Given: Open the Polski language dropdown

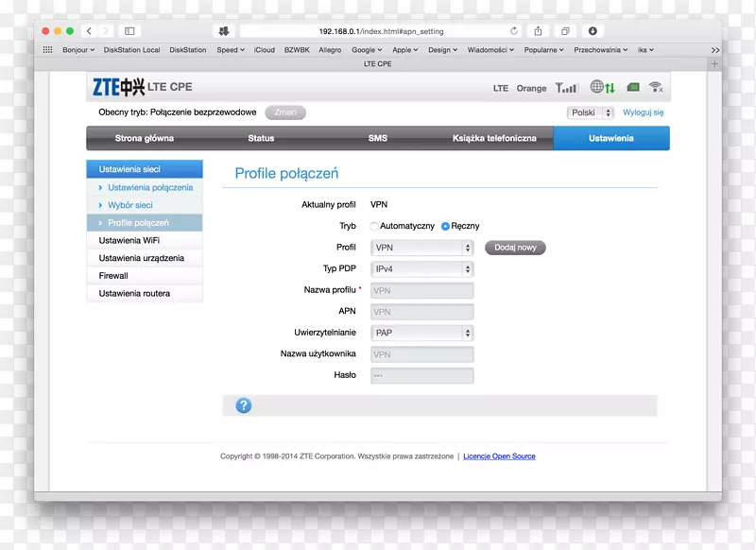Looking at the screenshot, I should click(x=590, y=112).
